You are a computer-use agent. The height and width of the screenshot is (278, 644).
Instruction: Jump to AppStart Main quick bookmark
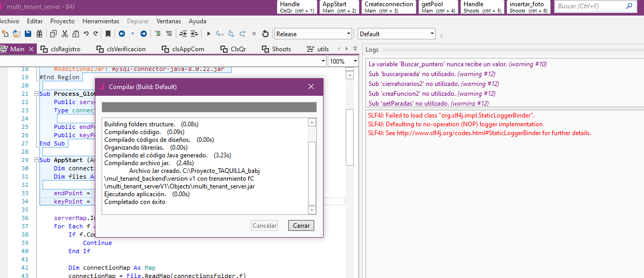pyautogui.click(x=339, y=7)
